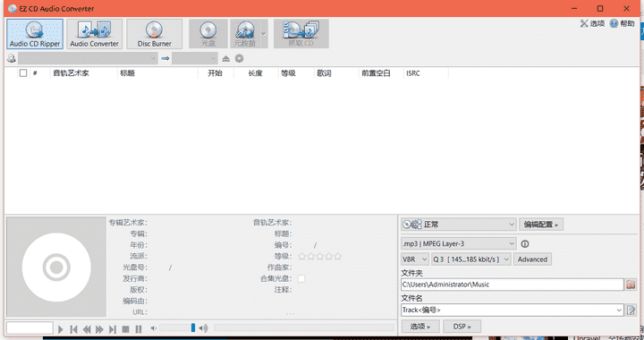
Task: Click the CD drive icon beside drive list
Action: [x=12, y=59]
